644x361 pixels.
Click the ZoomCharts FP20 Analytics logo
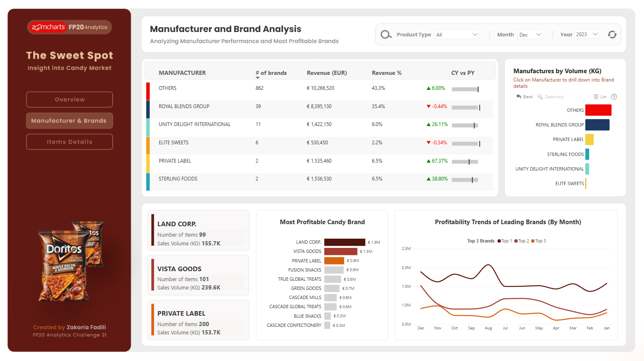click(69, 27)
